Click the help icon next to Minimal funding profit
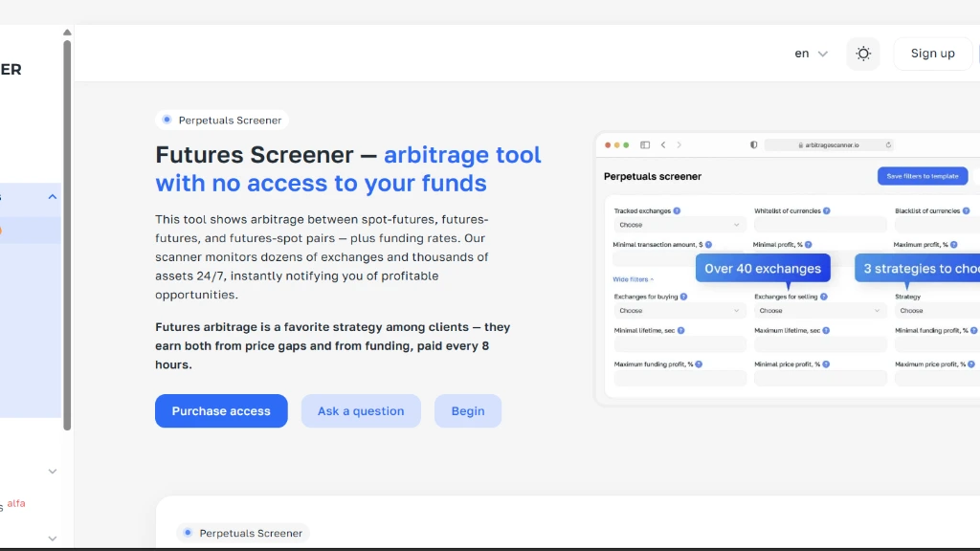980x551 pixels. (x=973, y=330)
